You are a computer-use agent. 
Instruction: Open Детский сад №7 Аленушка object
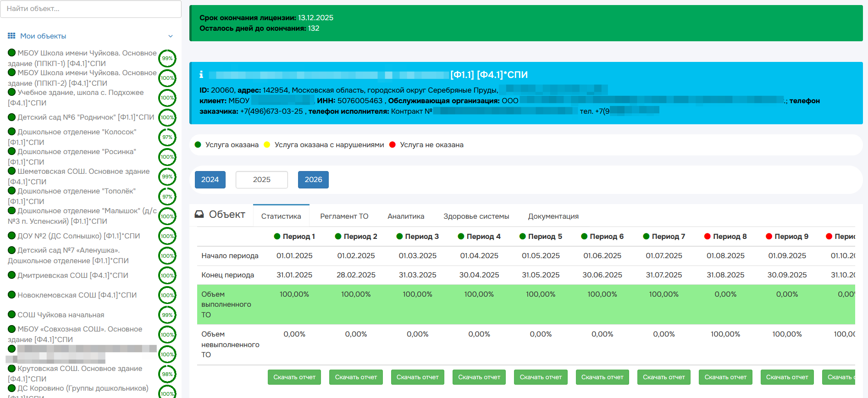(69, 255)
